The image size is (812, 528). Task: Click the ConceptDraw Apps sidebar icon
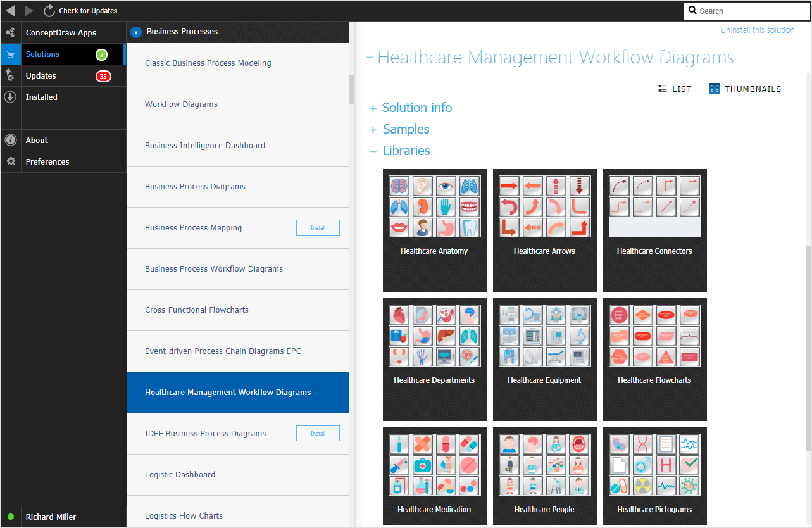coord(10,32)
